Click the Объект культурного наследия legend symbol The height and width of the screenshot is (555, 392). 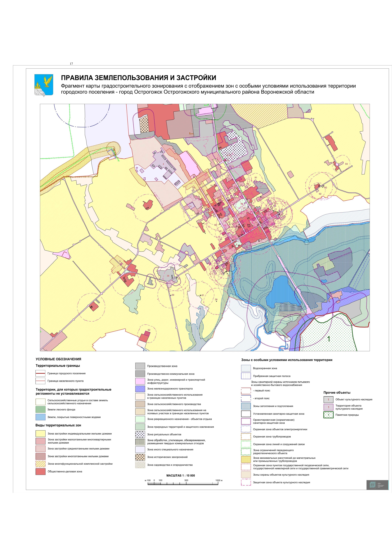coord(328,400)
